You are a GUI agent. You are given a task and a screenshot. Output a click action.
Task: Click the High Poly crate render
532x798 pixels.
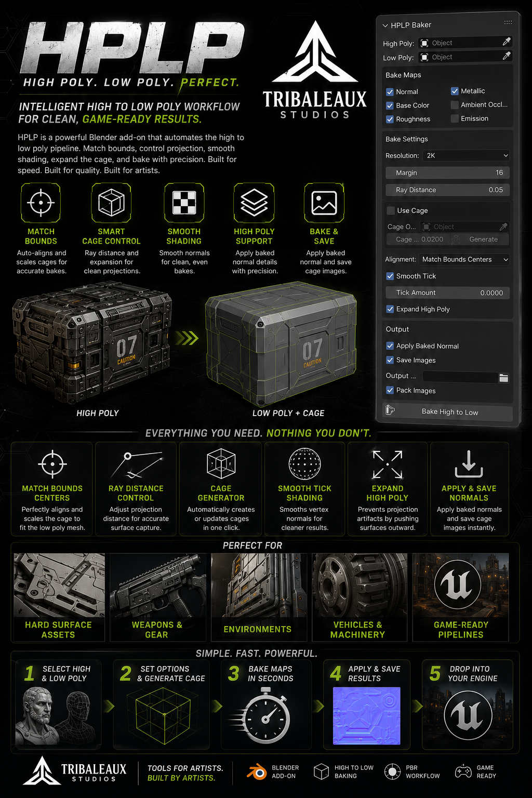[92, 343]
